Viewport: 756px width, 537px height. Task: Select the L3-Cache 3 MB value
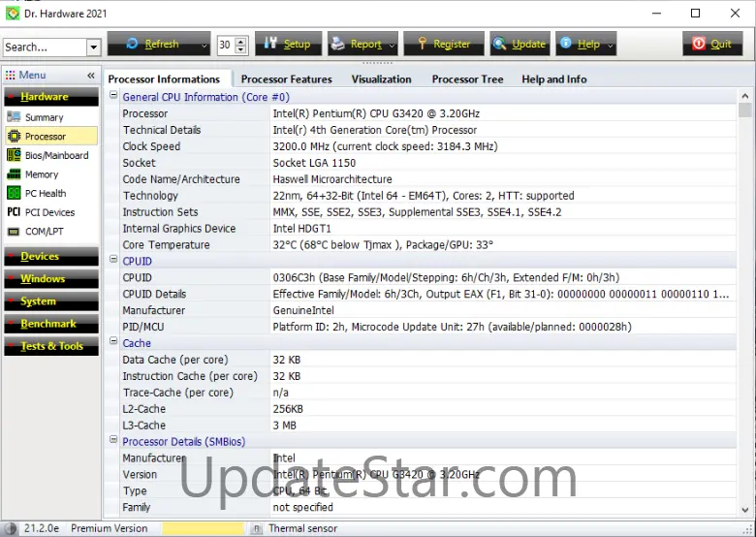tap(284, 426)
